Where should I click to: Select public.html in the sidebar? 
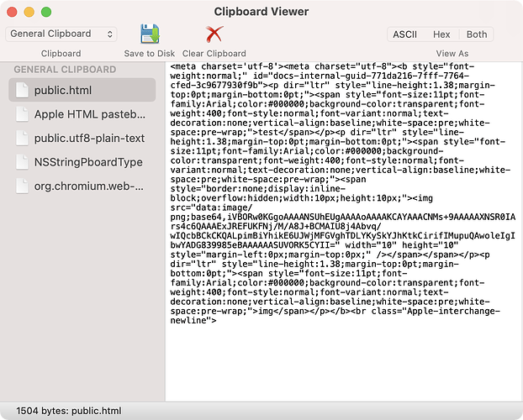coord(82,90)
